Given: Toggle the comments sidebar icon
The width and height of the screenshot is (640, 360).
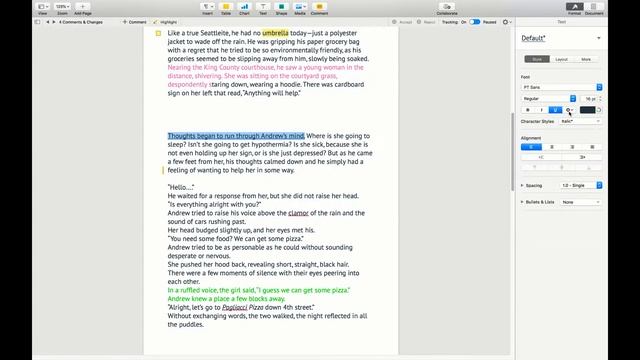Looking at the screenshot, I should pyautogui.click(x=38, y=22).
